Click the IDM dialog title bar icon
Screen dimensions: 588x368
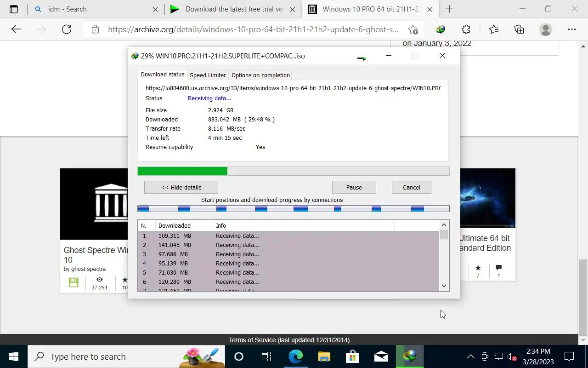click(135, 56)
